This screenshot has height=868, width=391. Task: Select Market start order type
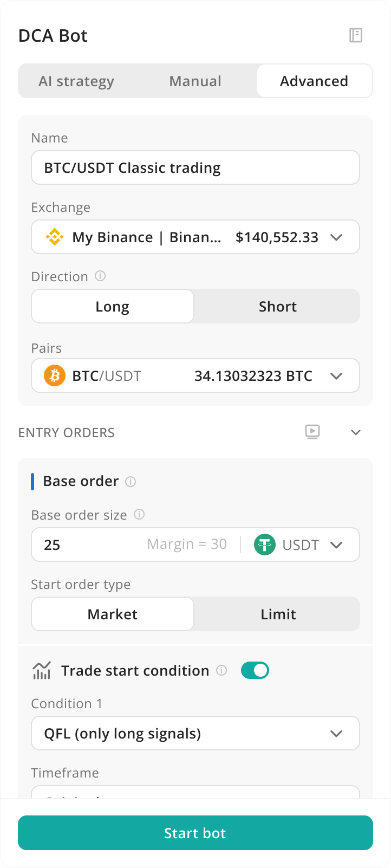[113, 614]
